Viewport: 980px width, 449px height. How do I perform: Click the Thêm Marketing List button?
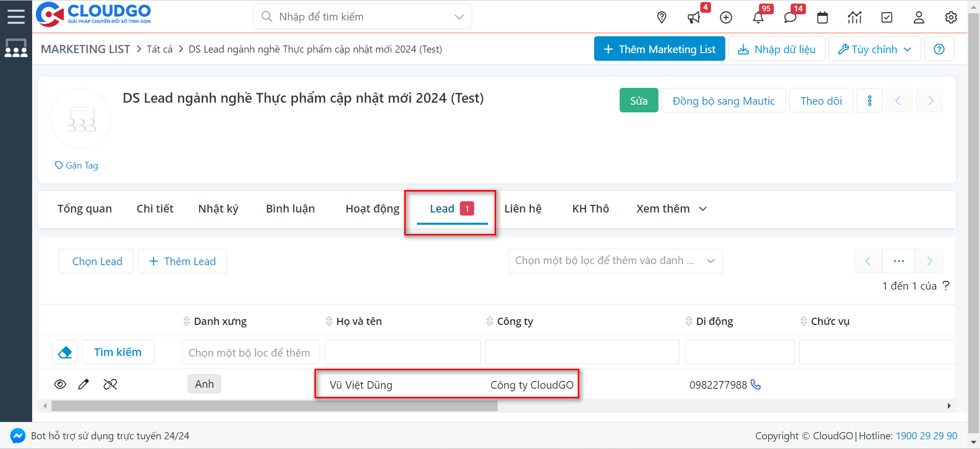coord(659,49)
